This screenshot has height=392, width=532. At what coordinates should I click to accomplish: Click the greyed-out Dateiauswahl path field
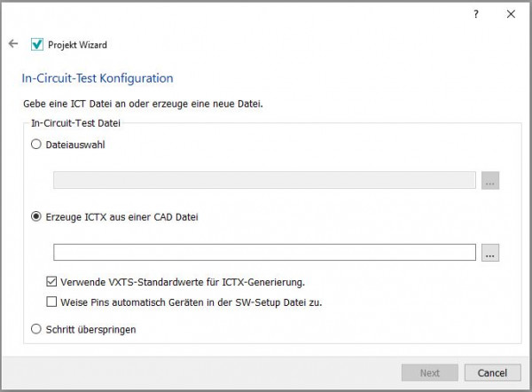(264, 180)
